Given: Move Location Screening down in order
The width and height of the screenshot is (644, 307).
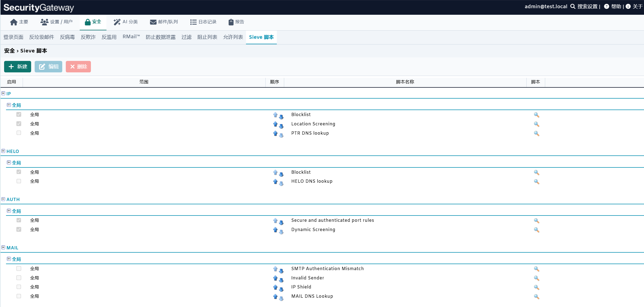Looking at the screenshot, I should pyautogui.click(x=281, y=126).
